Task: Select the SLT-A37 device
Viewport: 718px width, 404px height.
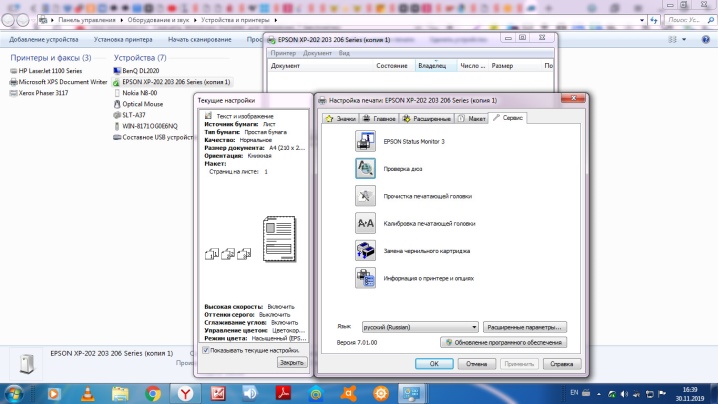Action: coord(129,115)
